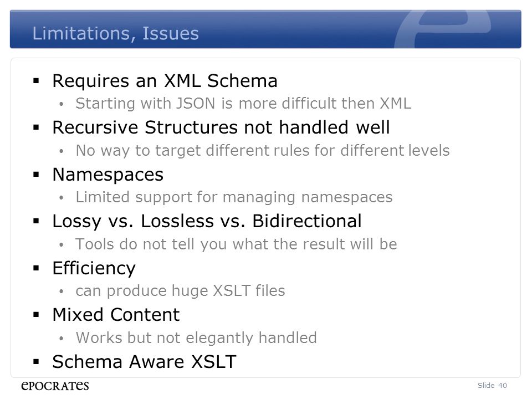Select the 'Requires an XML Schema' bullet
This screenshot has height=399, width=532.
(x=165, y=81)
